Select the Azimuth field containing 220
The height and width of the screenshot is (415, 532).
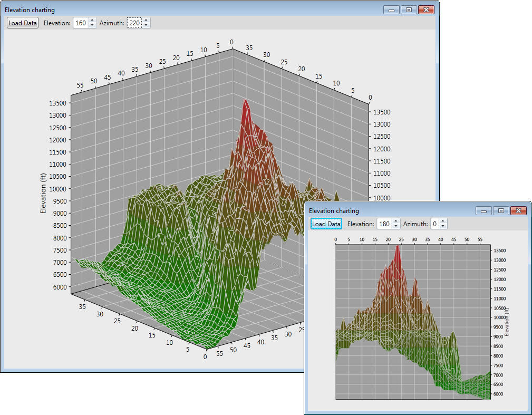click(134, 23)
